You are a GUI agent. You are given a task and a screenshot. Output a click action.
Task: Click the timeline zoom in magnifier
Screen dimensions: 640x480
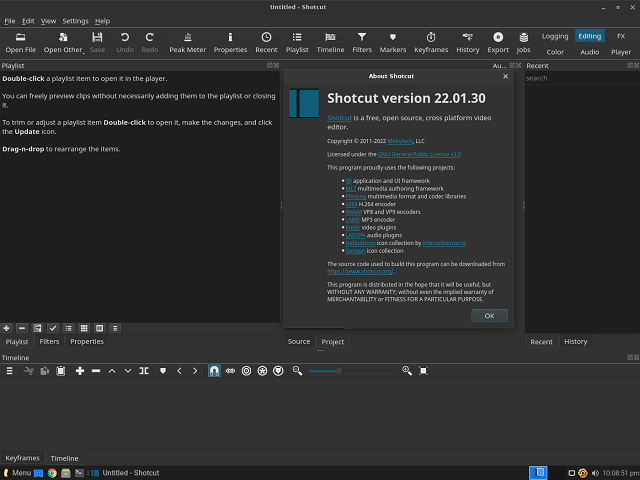coord(407,371)
